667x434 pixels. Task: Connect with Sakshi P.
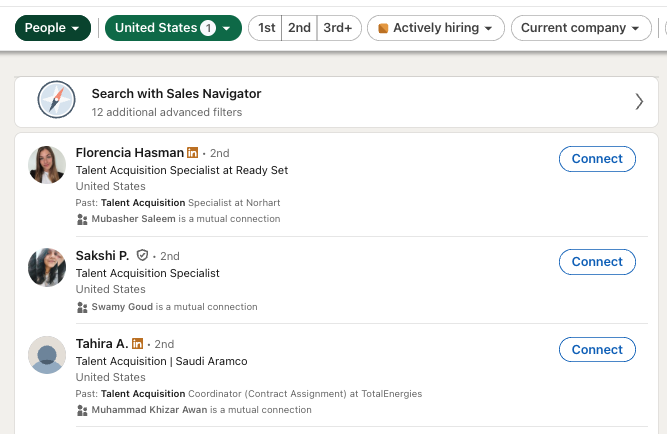[597, 262]
